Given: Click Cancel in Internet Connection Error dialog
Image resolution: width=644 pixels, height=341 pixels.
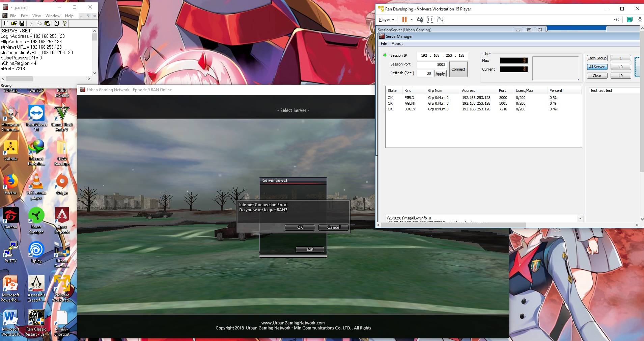Looking at the screenshot, I should pos(334,227).
